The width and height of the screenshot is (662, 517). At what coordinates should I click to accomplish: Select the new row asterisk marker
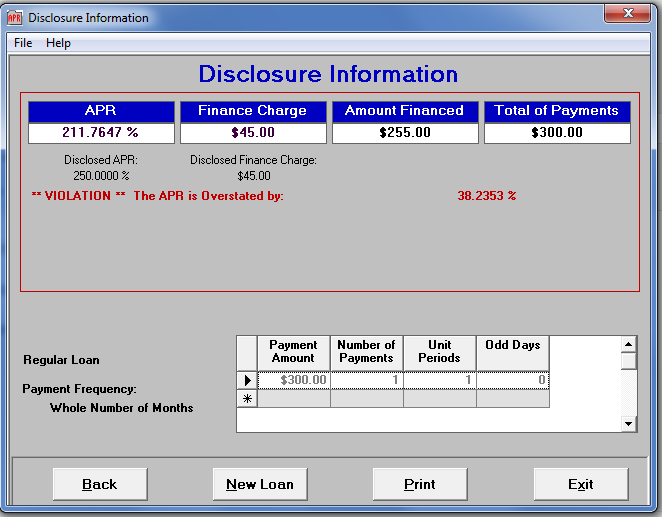[x=247, y=398]
